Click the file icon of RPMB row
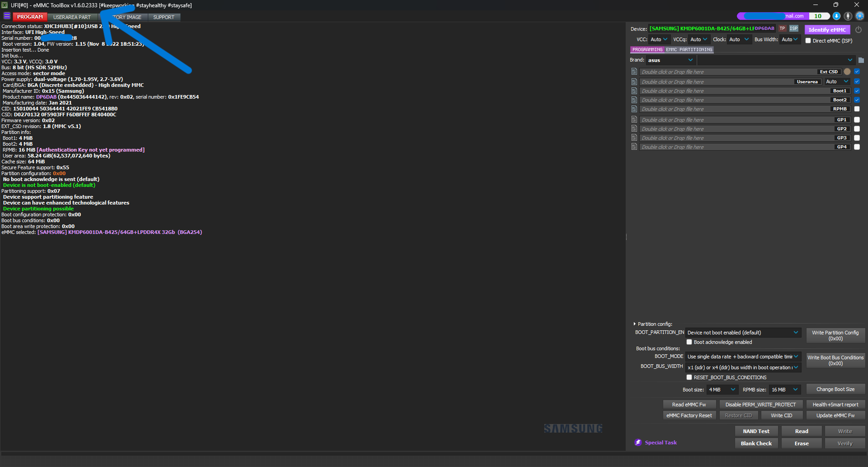 pos(634,109)
